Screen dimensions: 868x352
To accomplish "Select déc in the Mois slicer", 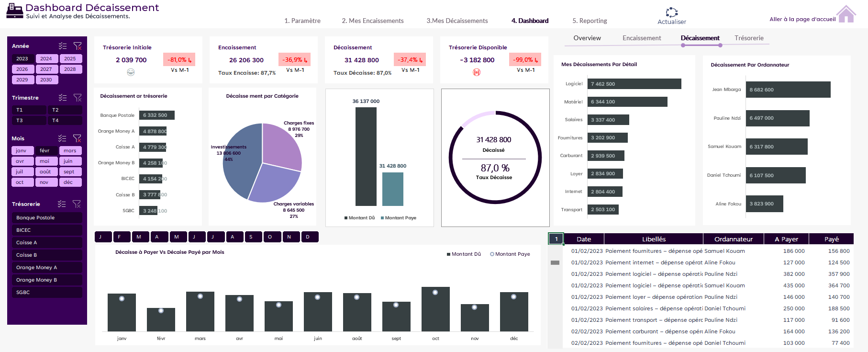I will (x=70, y=182).
